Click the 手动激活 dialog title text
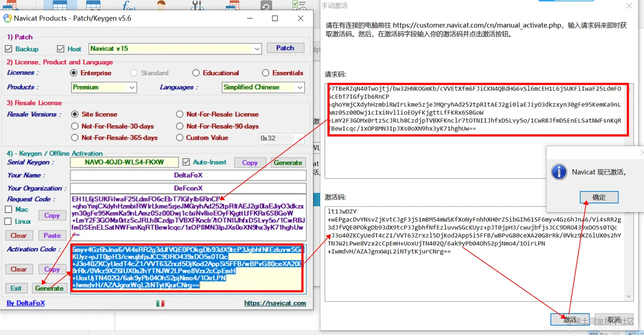The height and width of the screenshot is (335, 644). pos(334,6)
